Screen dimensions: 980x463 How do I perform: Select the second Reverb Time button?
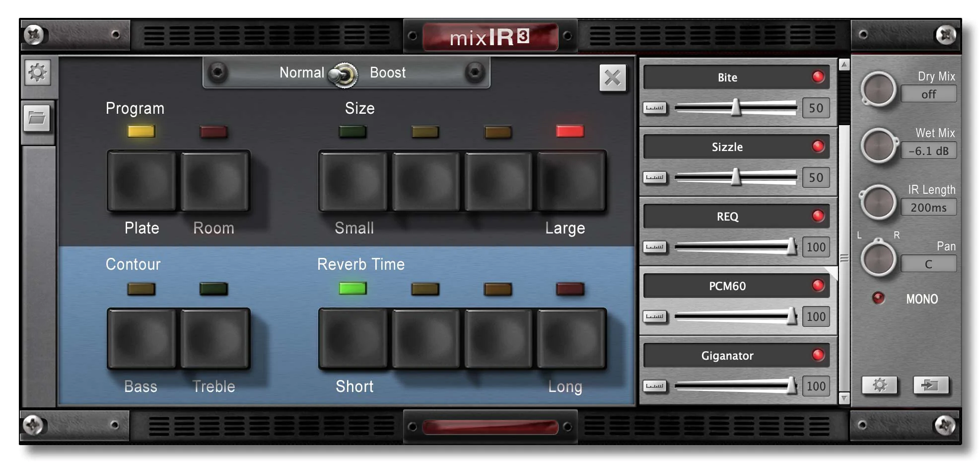click(x=425, y=339)
